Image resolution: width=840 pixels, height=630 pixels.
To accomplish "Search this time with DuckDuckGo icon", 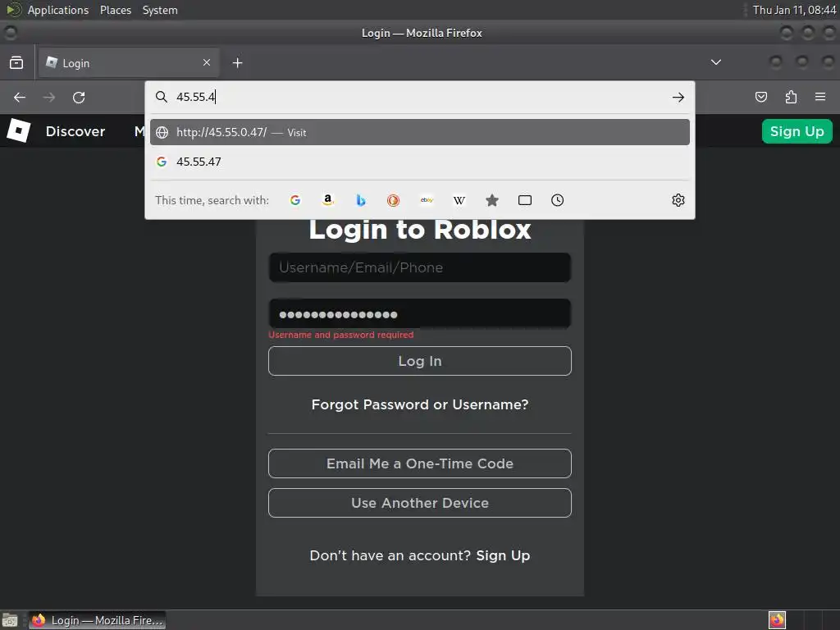I will pos(393,200).
